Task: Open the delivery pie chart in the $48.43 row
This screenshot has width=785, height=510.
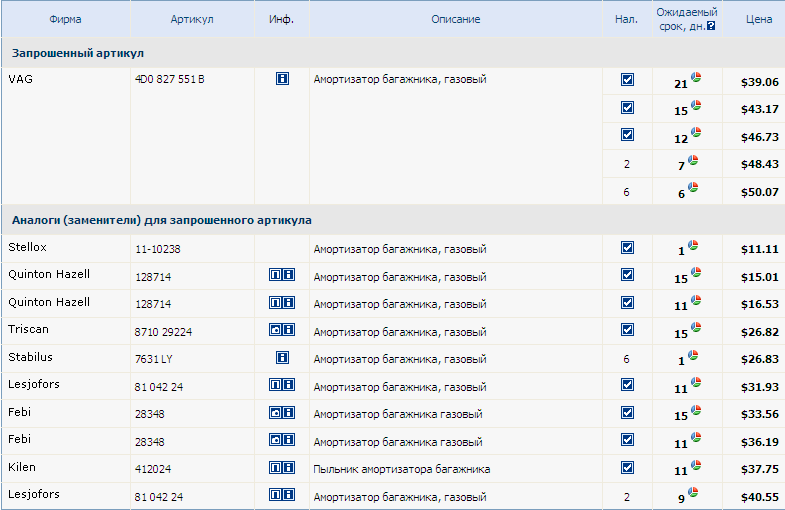Action: click(693, 160)
